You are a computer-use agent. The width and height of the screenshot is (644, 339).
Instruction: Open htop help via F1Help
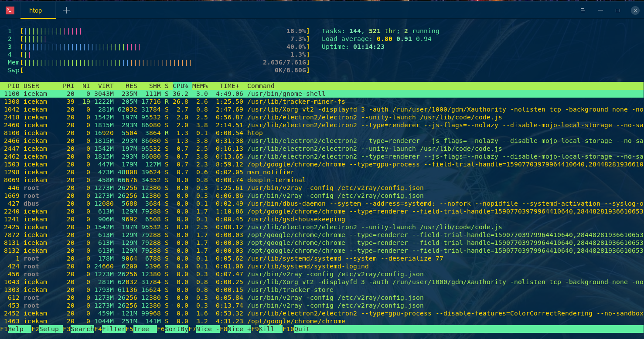tap(13, 329)
